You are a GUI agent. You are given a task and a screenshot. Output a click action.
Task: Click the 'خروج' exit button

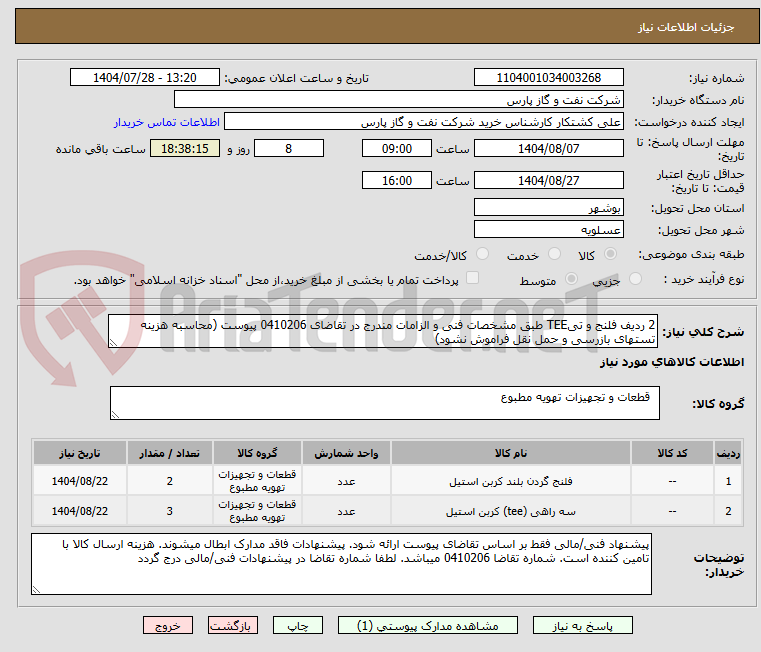pos(167,625)
